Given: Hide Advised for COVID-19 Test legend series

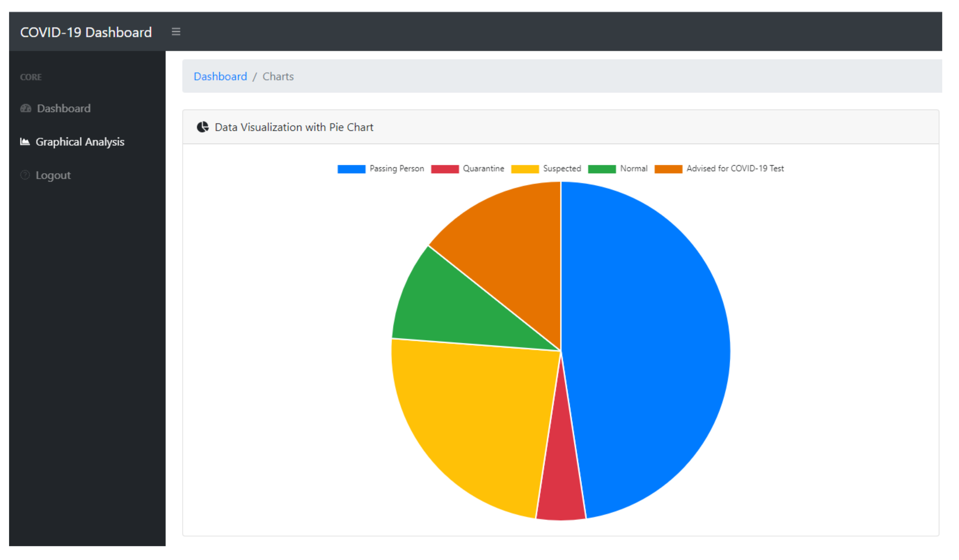Looking at the screenshot, I should [668, 169].
